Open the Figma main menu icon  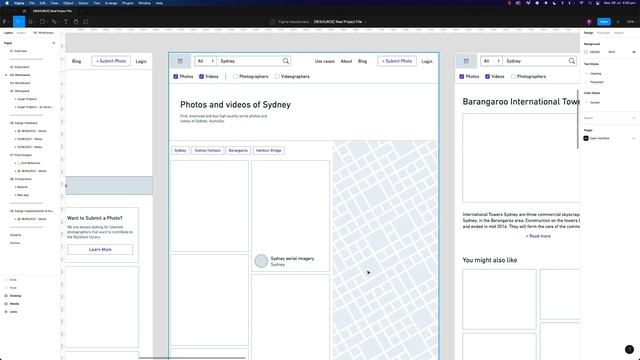tap(5, 22)
